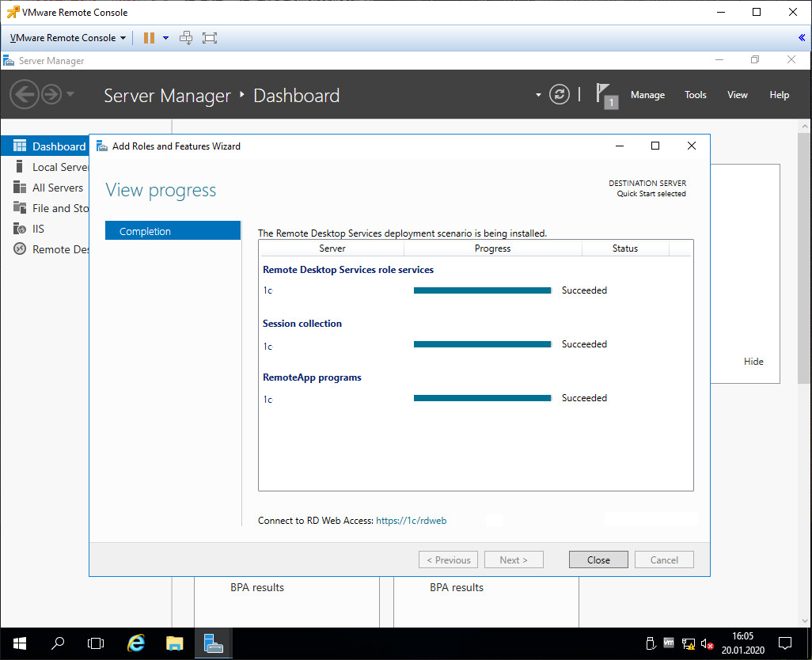The image size is (812, 660).
Task: Click the RemoteApp programs progress bar
Action: tap(482, 398)
